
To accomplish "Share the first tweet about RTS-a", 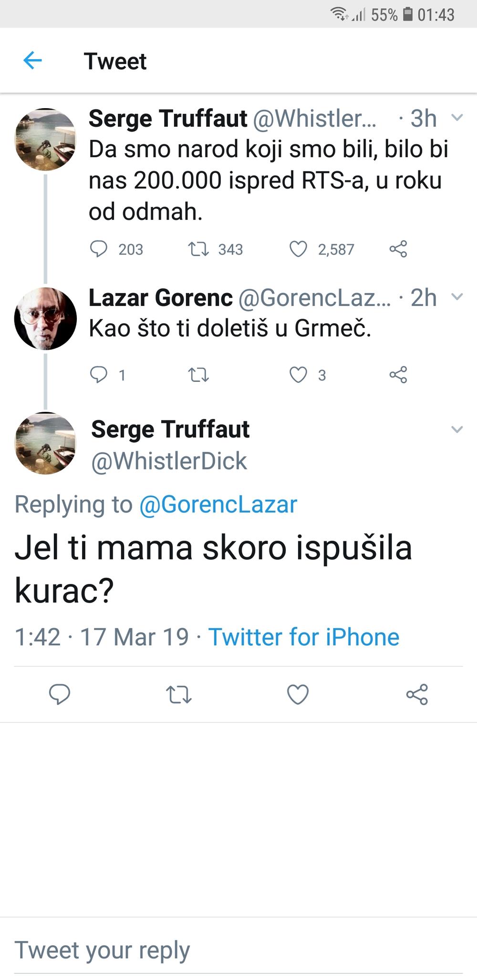I will [398, 249].
